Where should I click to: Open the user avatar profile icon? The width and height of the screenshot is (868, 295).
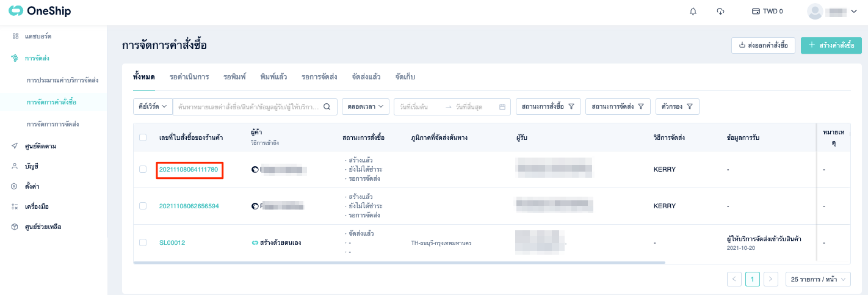[815, 11]
